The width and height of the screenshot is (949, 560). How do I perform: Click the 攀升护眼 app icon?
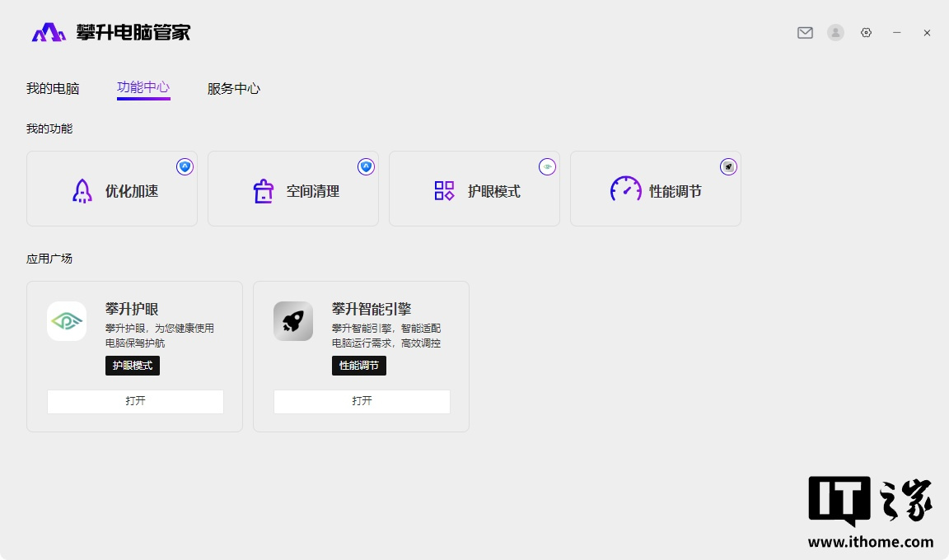click(67, 321)
